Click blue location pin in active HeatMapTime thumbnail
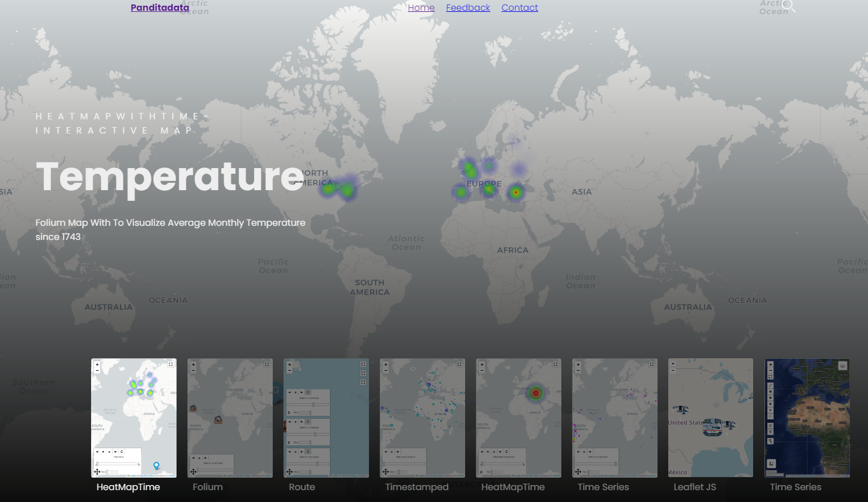This screenshot has width=868, height=502. coord(156,466)
